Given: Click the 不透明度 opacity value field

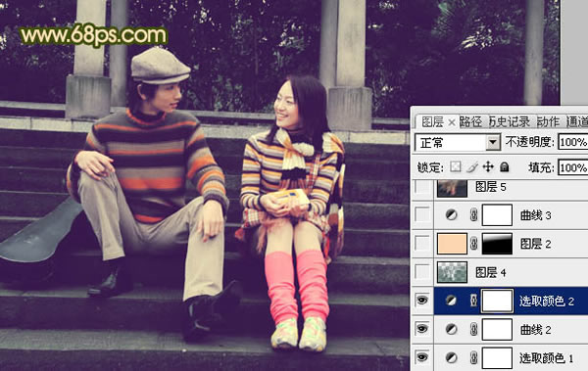Looking at the screenshot, I should click(x=573, y=142).
